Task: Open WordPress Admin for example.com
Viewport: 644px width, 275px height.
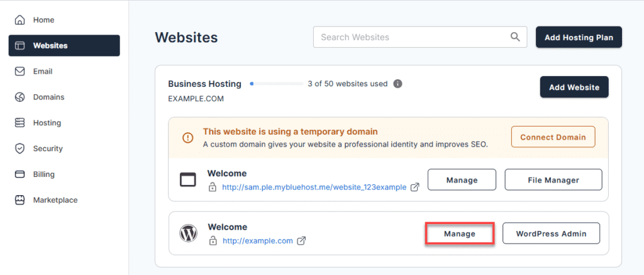Action: (551, 233)
